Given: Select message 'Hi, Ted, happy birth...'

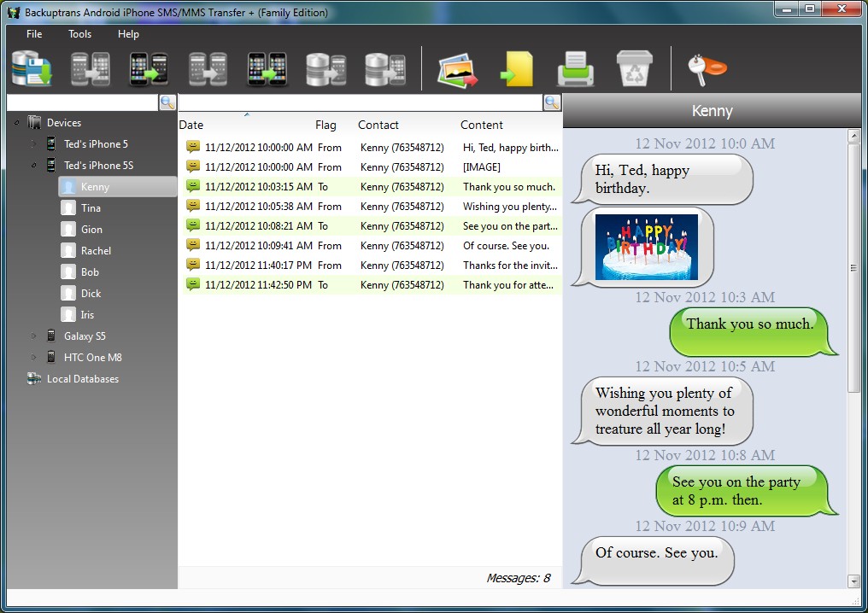Looking at the screenshot, I should point(370,147).
